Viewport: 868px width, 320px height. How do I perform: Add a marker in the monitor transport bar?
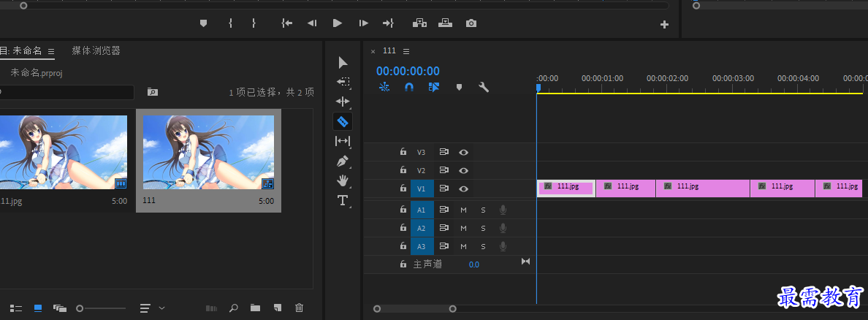tap(203, 23)
